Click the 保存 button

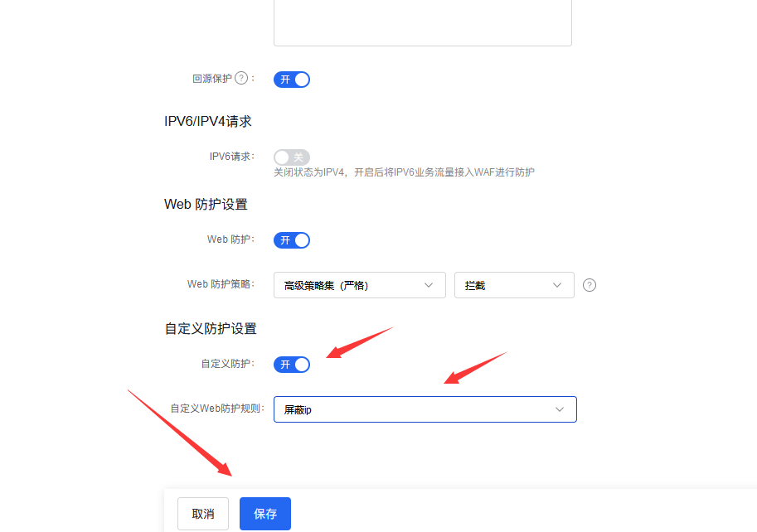coord(265,514)
